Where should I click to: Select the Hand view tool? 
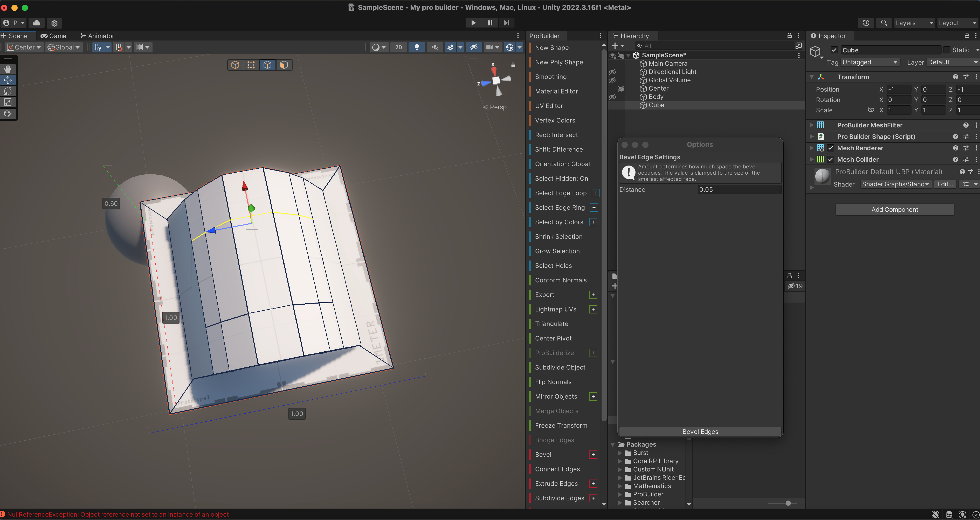click(8, 69)
